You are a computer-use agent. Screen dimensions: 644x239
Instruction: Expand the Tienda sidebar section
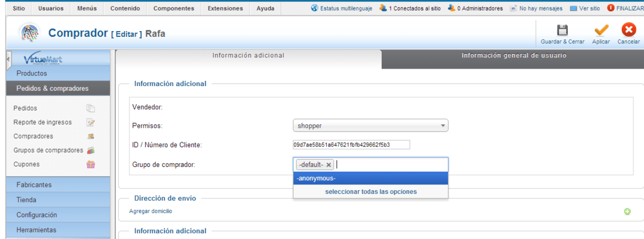59,200
